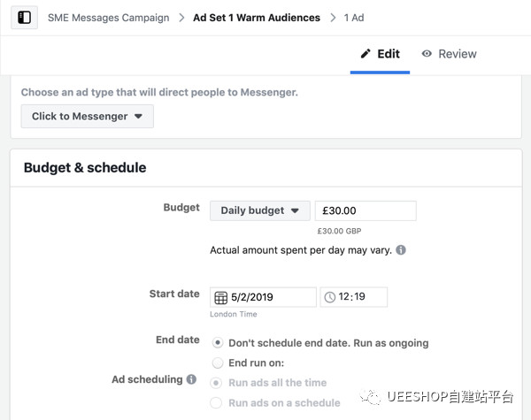531x420 pixels.
Task: Click the pencil icon beside Edit
Action: (x=366, y=54)
